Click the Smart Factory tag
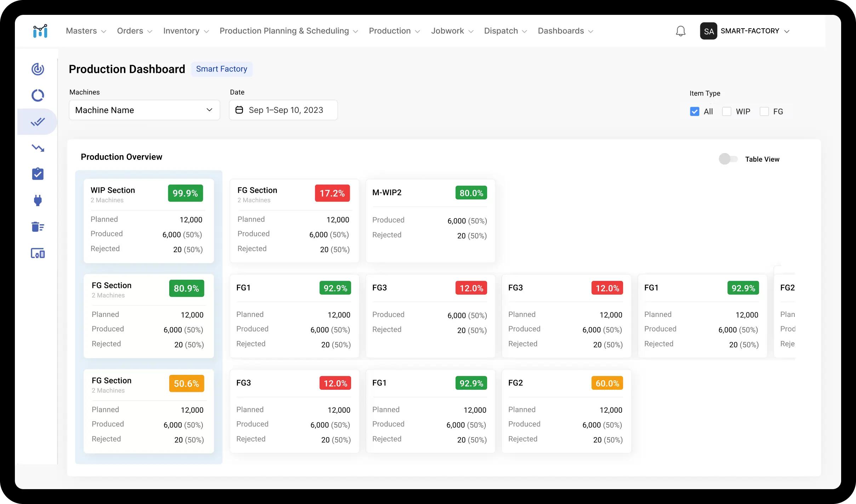 tap(222, 69)
